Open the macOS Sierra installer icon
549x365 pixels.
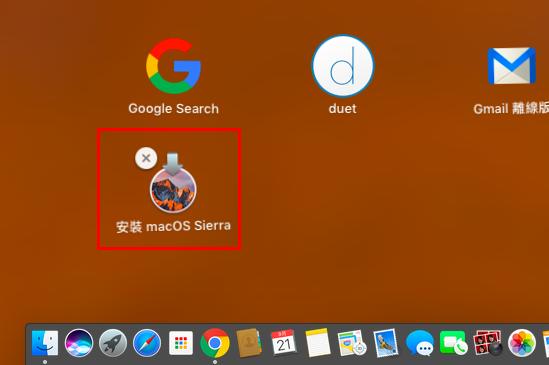(x=173, y=184)
